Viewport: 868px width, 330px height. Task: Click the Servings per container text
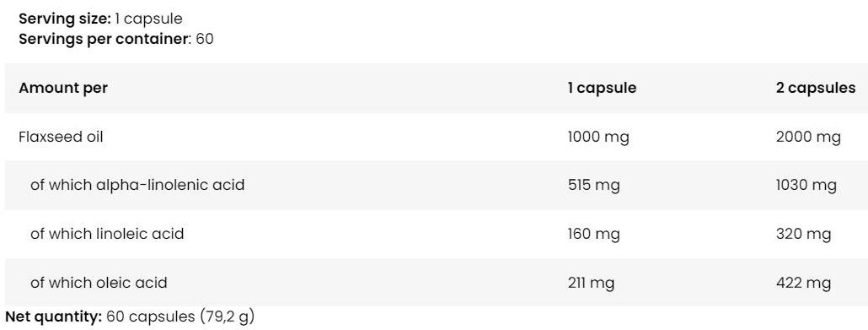pyautogui.click(x=104, y=39)
